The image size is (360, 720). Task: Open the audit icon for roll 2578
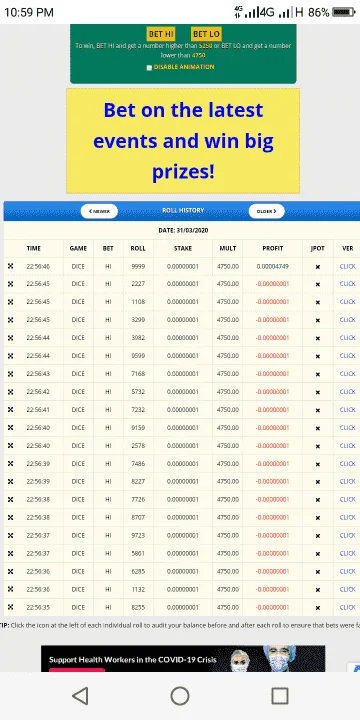click(10, 445)
